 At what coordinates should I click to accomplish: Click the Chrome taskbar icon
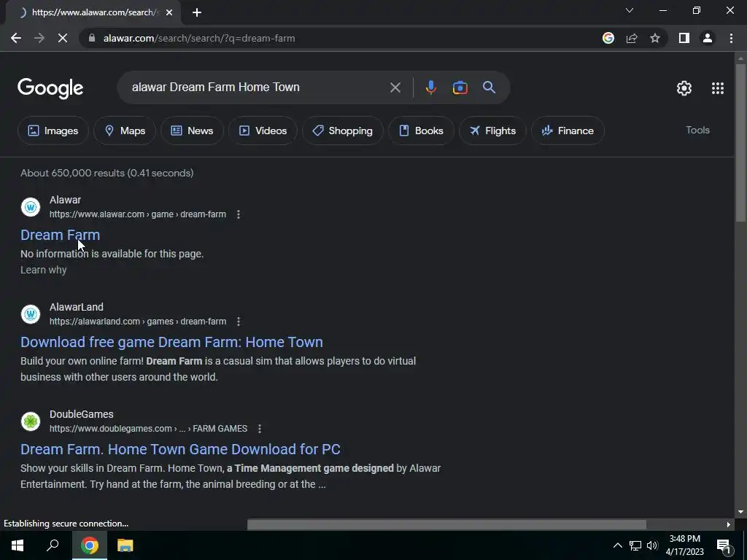click(x=89, y=545)
